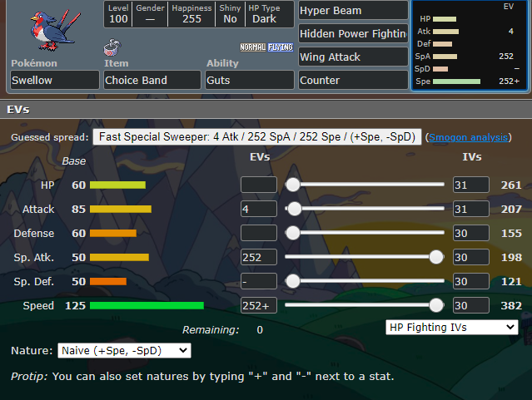
Task: Click the EVs section header
Action: pyautogui.click(x=266, y=110)
